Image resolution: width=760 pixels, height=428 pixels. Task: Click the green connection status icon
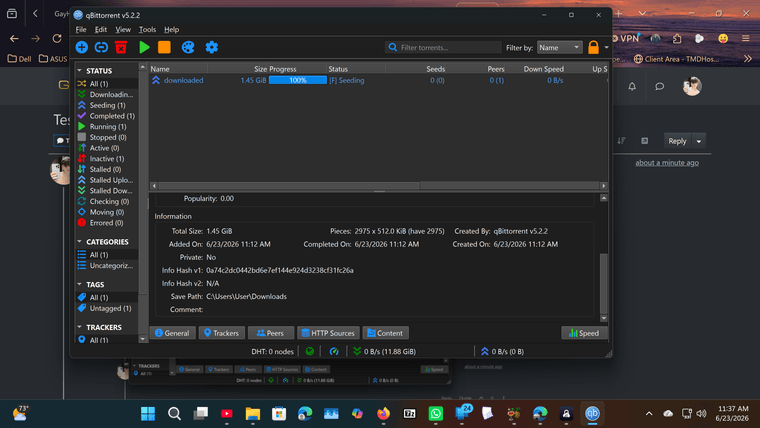tap(310, 351)
